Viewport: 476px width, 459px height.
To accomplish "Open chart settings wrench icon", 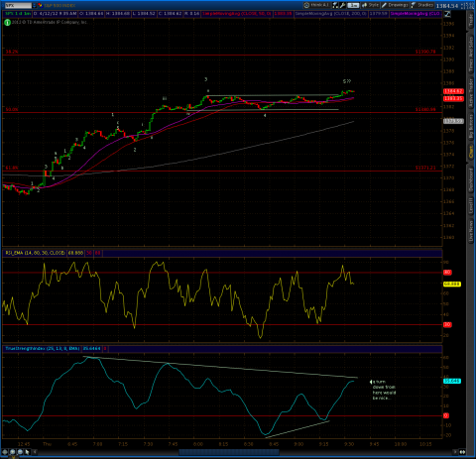I will [342, 5].
